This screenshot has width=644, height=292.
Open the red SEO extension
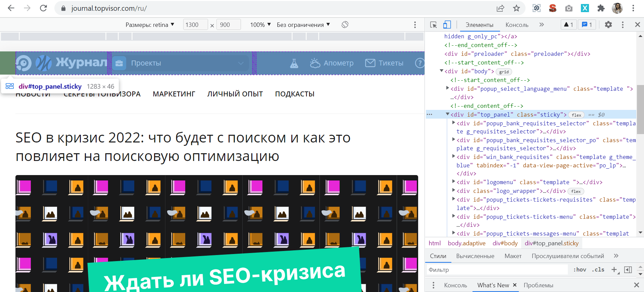[x=553, y=8]
